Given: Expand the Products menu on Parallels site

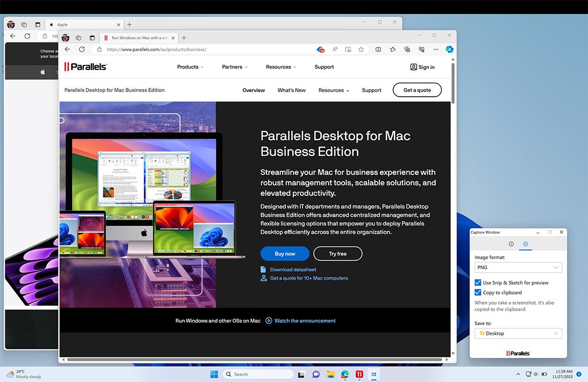Looking at the screenshot, I should click(190, 67).
